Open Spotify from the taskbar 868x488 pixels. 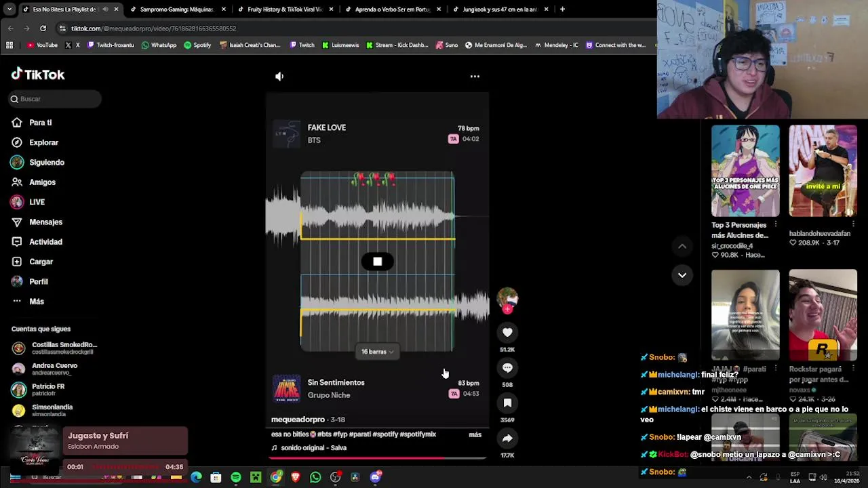tap(235, 477)
